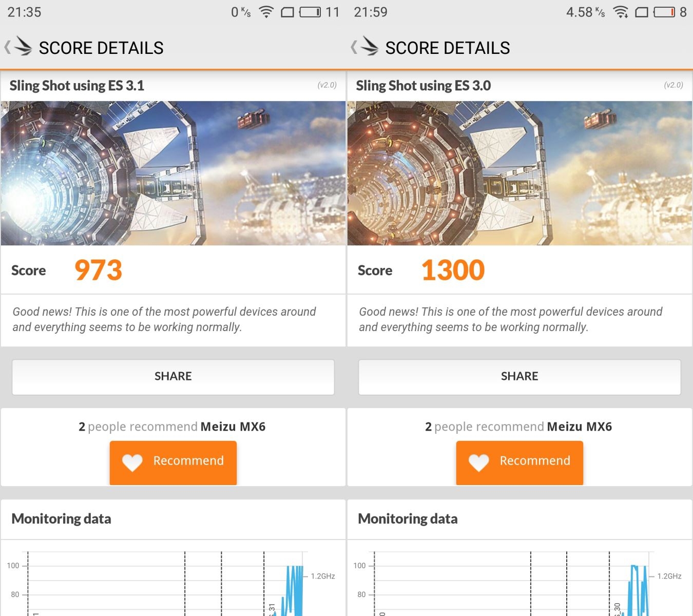Screen dimensions: 693x616
Task: Open the Sling Shot ES 3.0 preview image
Action: (x=519, y=173)
